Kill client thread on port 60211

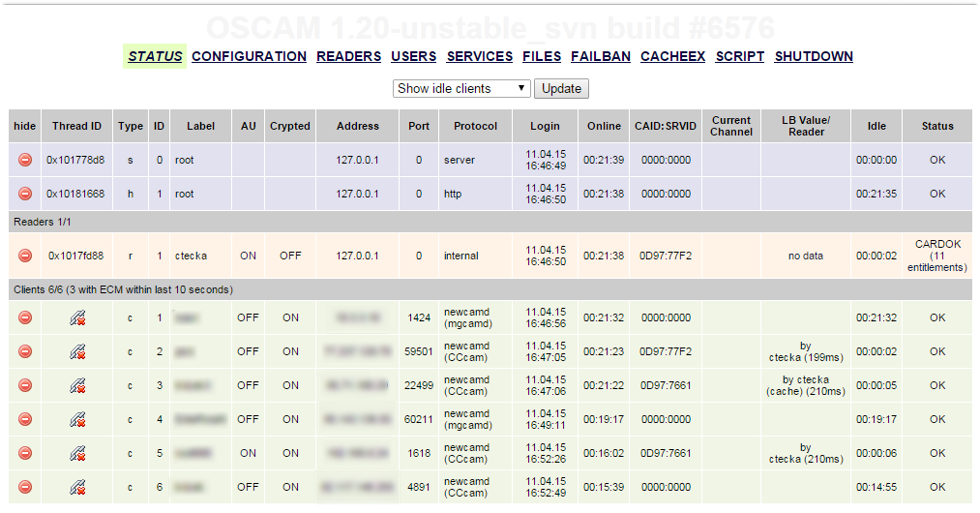(x=77, y=419)
